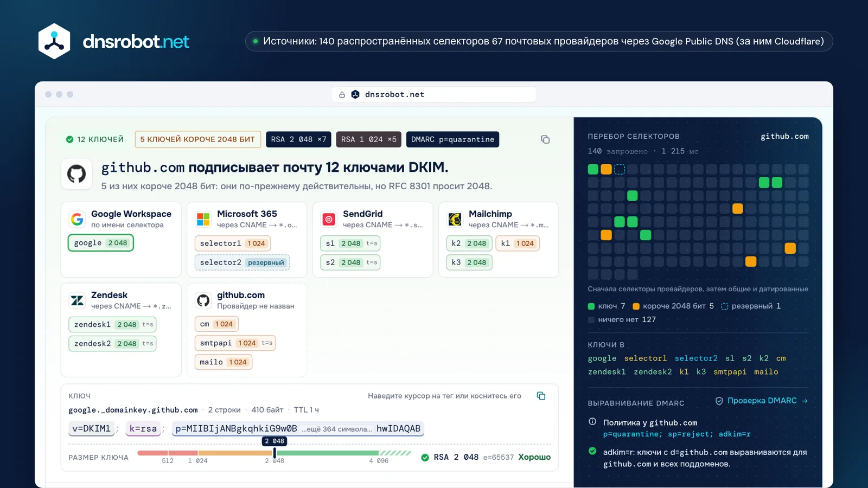Select the zendesk2 2048 tag

[x=113, y=344]
